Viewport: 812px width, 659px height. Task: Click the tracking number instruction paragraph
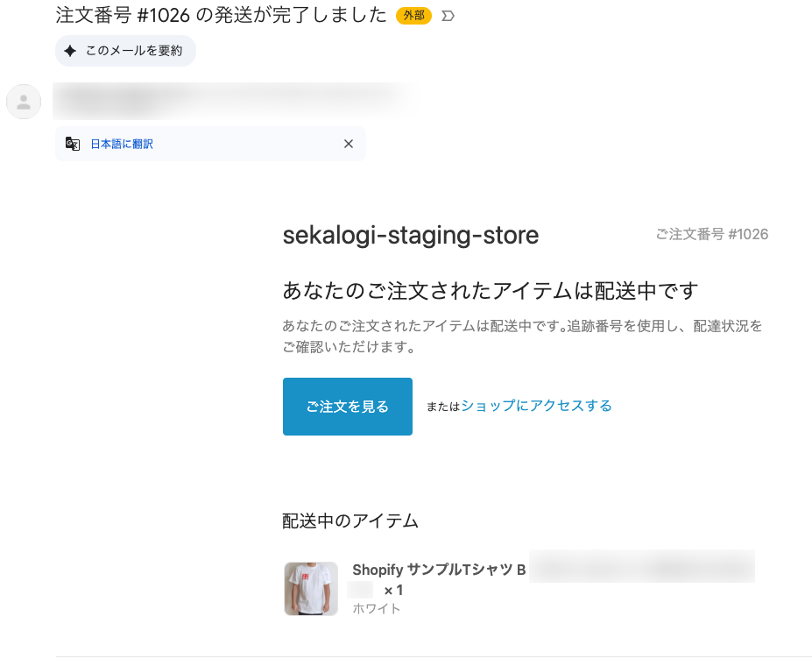[x=522, y=337]
